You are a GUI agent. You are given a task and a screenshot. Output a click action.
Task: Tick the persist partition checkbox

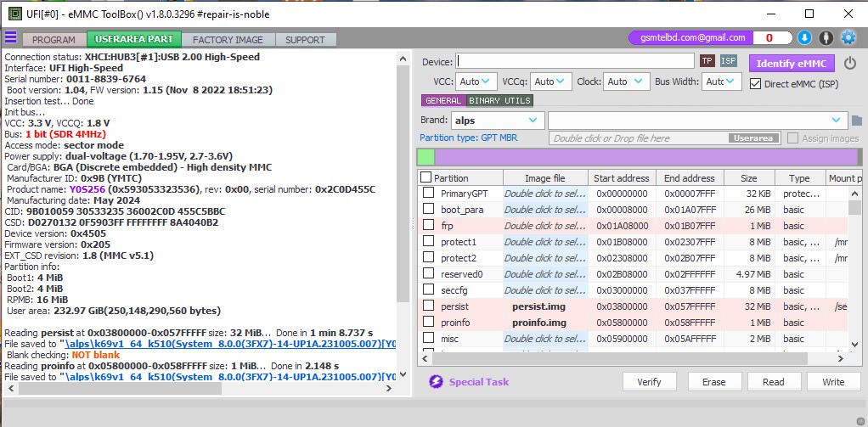point(429,306)
